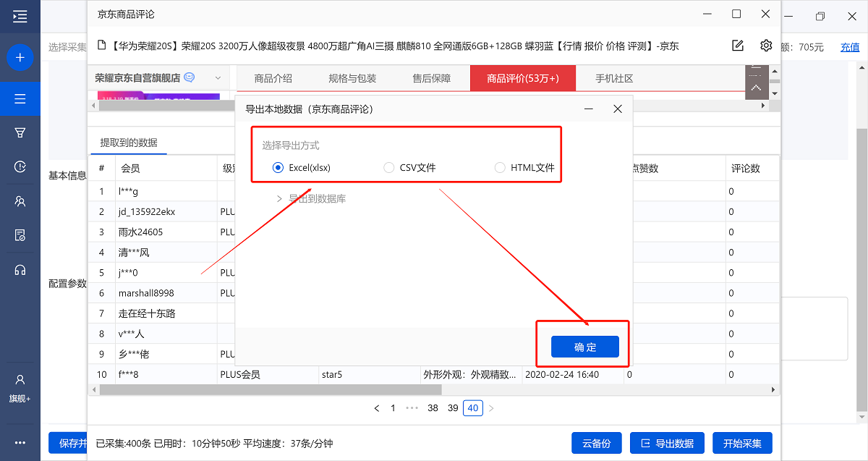Viewport: 868px width, 461px height.
Task: Click the edit pencil icon beside the page title
Action: pyautogui.click(x=738, y=46)
